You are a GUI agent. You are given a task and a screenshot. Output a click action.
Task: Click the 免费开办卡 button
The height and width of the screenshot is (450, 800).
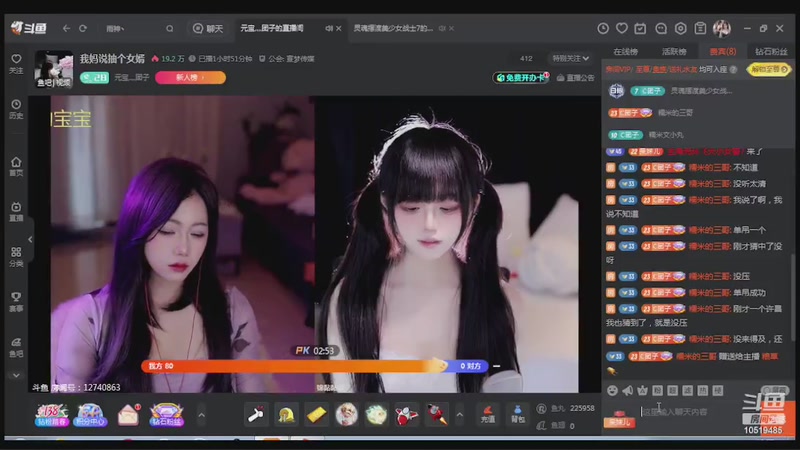pyautogui.click(x=521, y=78)
